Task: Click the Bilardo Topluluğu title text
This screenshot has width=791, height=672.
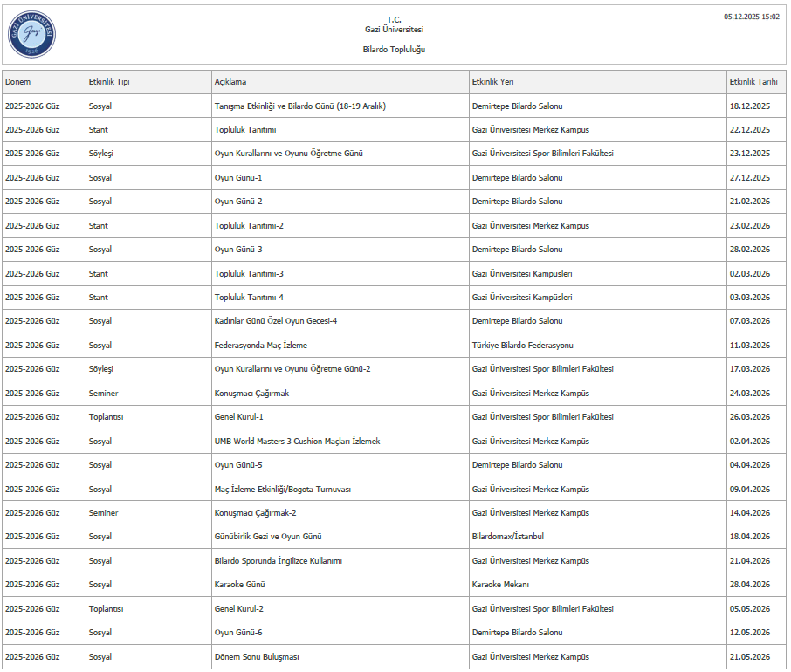Action: 394,50
